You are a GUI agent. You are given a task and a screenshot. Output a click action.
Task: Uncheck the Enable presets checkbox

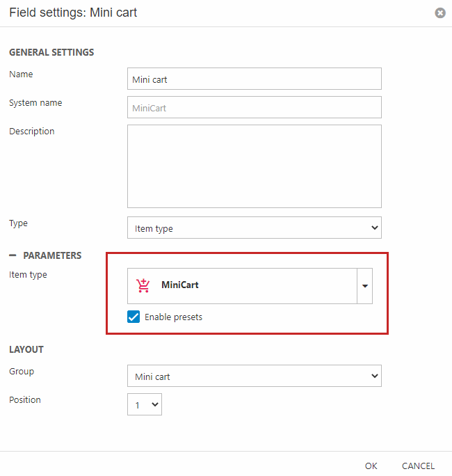click(x=134, y=317)
